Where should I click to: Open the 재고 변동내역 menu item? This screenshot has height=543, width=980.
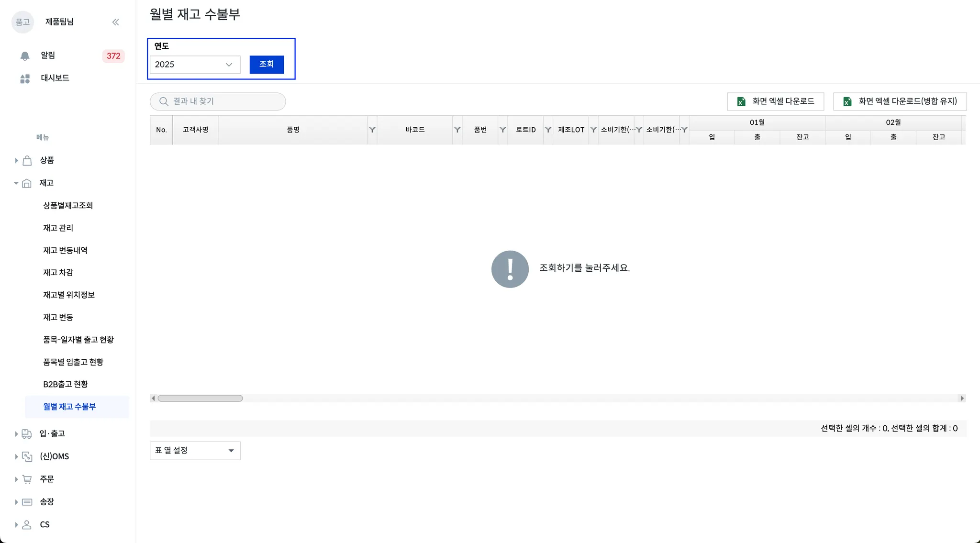click(65, 250)
